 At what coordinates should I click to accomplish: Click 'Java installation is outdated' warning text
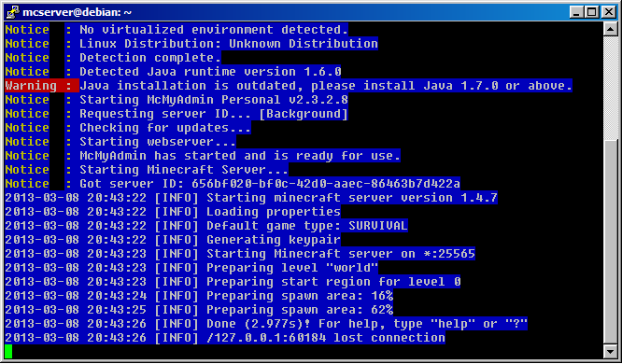326,86
